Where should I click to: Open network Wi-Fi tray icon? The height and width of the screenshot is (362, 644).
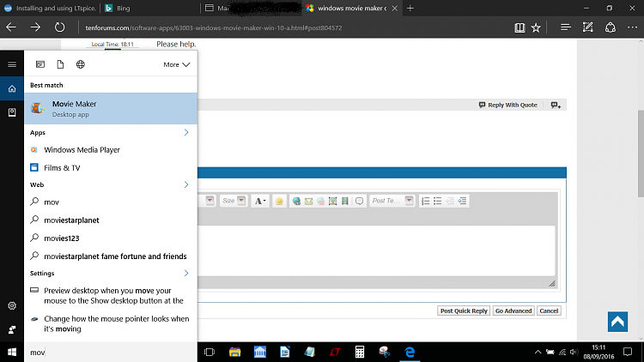pos(562,353)
